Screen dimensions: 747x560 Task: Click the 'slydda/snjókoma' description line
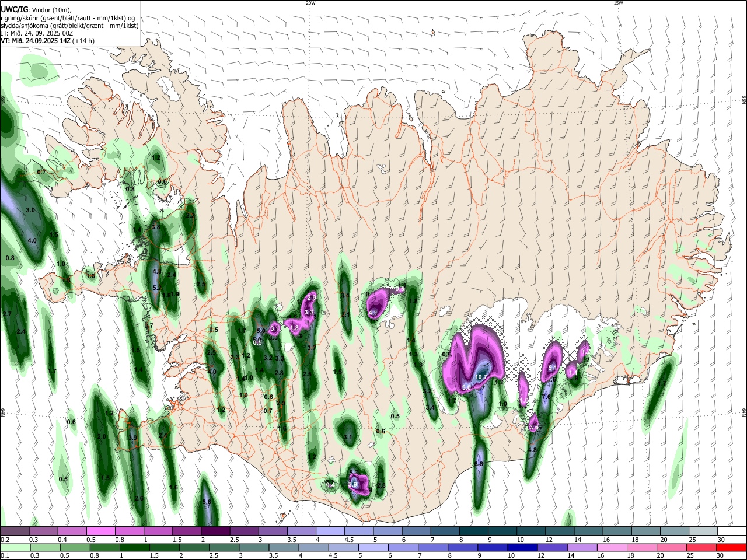pyautogui.click(x=69, y=26)
